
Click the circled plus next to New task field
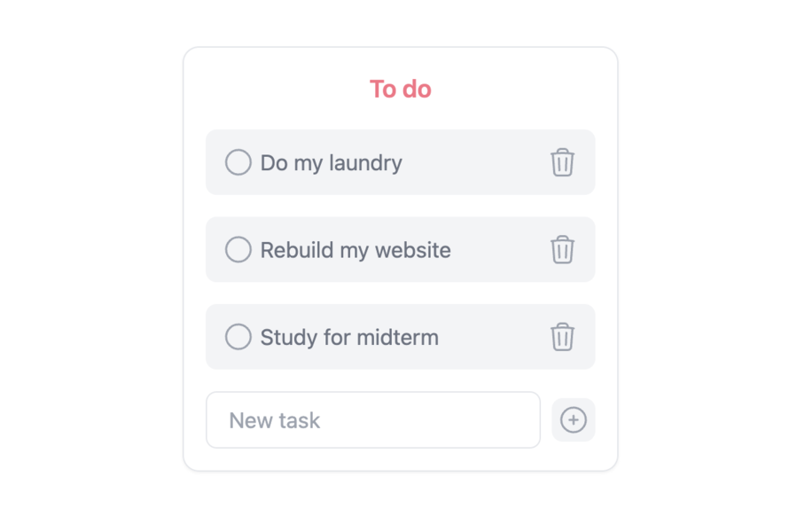574,419
